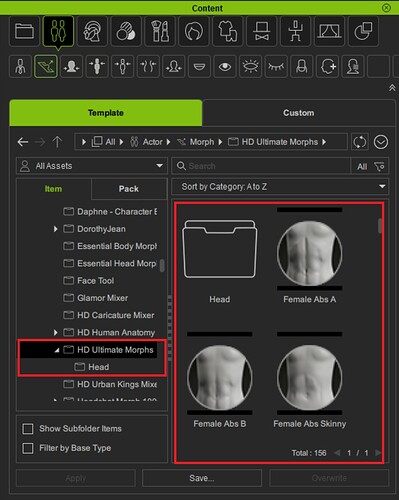Image resolution: width=399 pixels, height=500 pixels.
Task: Select the head with plus subcategory icon
Action: pyautogui.click(x=327, y=67)
